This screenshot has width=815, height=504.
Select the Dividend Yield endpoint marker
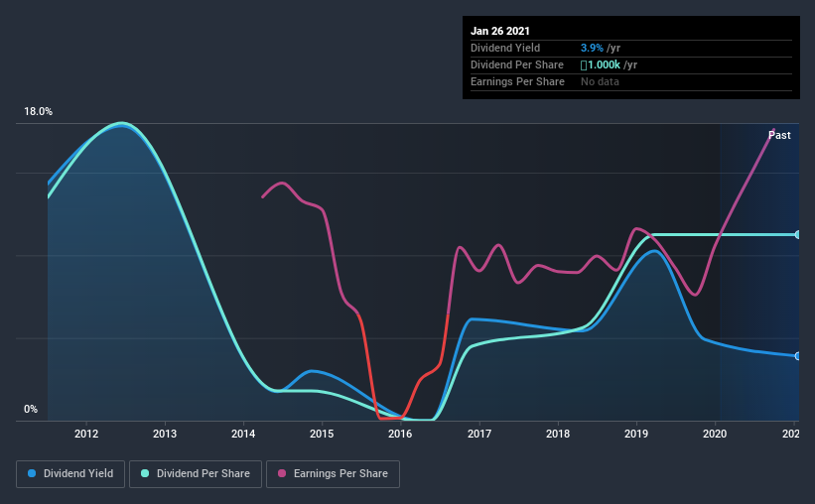click(797, 356)
